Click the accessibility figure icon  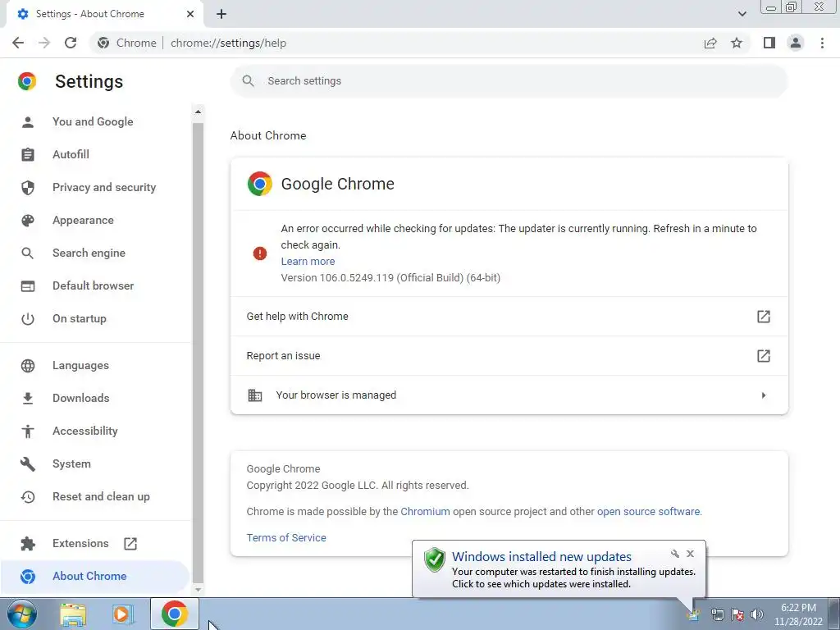click(28, 431)
